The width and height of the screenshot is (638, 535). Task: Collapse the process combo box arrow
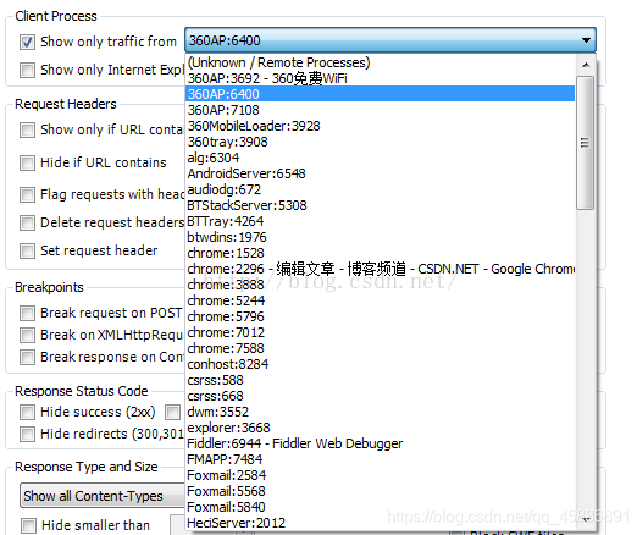pos(586,40)
